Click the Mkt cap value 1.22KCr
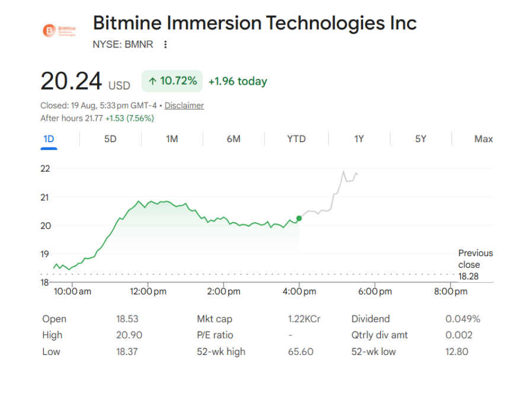The width and height of the screenshot is (532, 400). click(x=304, y=319)
